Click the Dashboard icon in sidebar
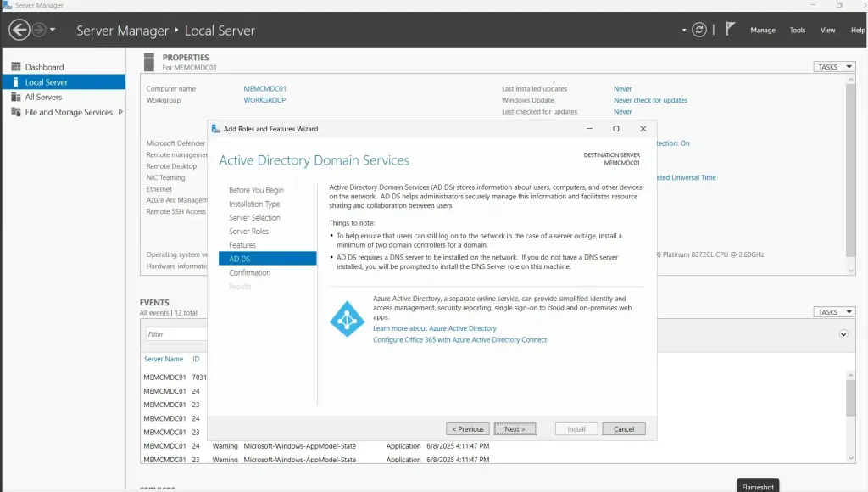Viewport: 868px width, 492px height. click(x=16, y=67)
